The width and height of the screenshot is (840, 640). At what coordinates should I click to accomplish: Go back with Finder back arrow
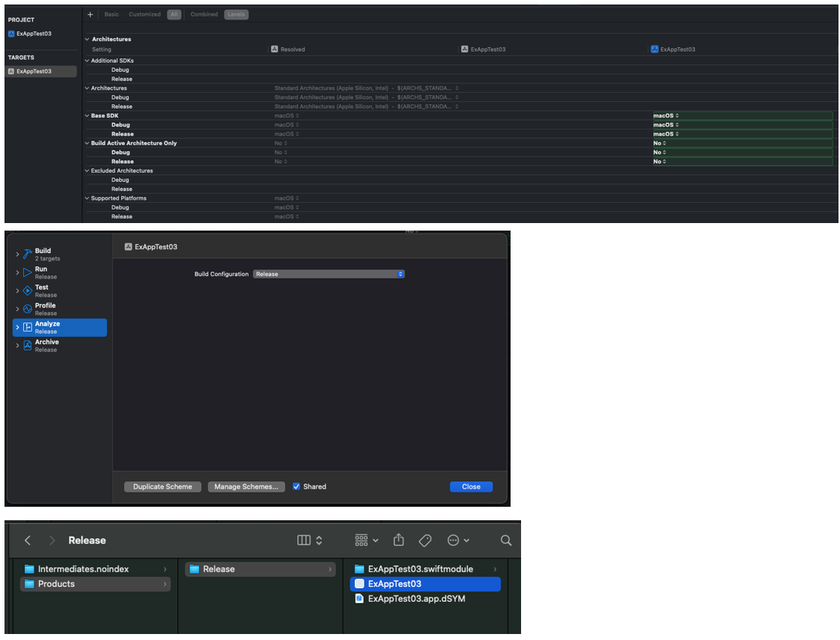point(28,540)
